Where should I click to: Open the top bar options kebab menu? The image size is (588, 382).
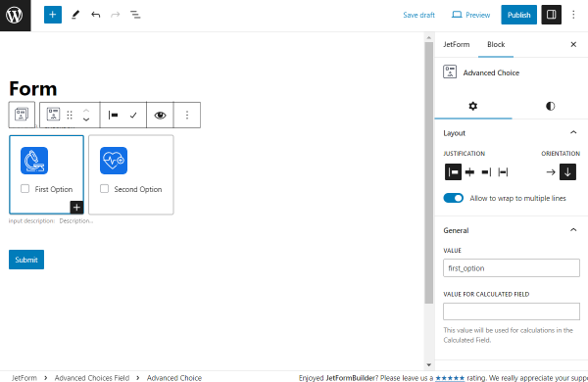[573, 15]
